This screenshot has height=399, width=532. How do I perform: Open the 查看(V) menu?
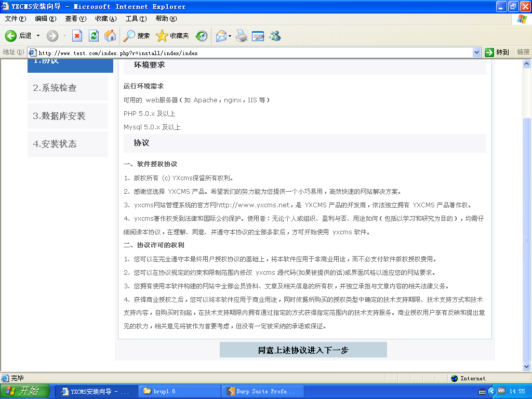[x=76, y=19]
